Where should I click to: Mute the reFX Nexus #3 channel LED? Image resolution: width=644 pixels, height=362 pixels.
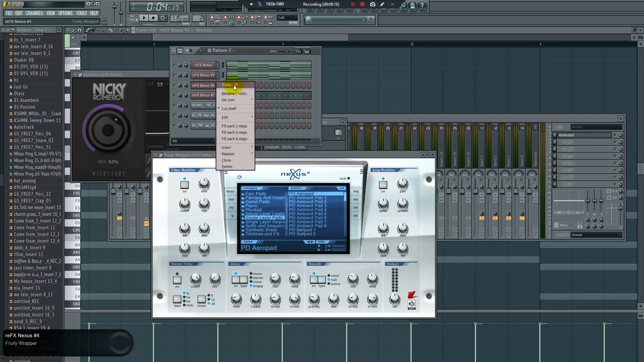[x=175, y=75]
